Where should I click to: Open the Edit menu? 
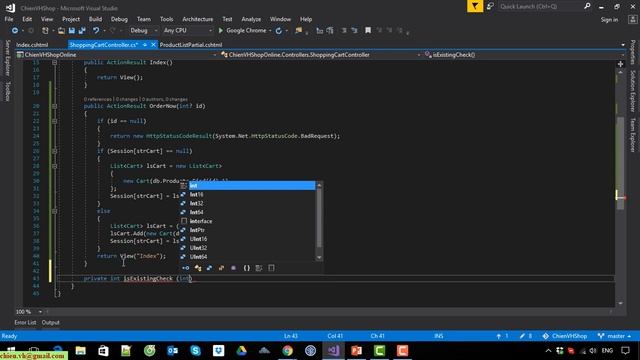[x=27, y=19]
